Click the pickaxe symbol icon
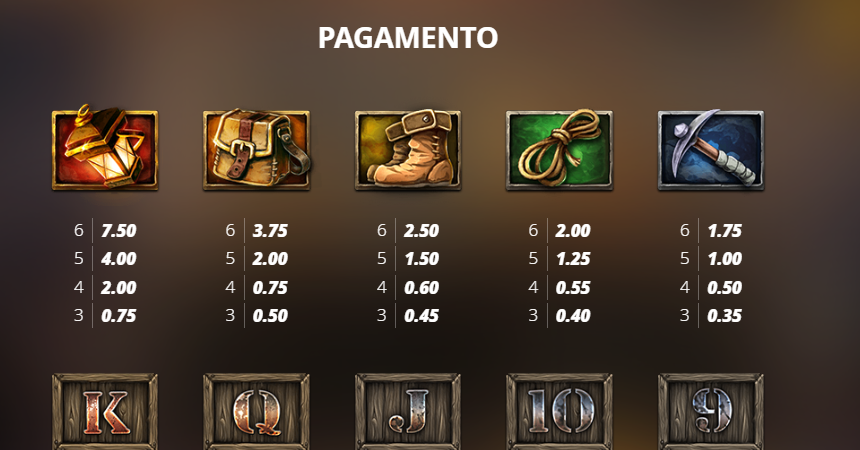The width and height of the screenshot is (860, 450). tap(711, 149)
